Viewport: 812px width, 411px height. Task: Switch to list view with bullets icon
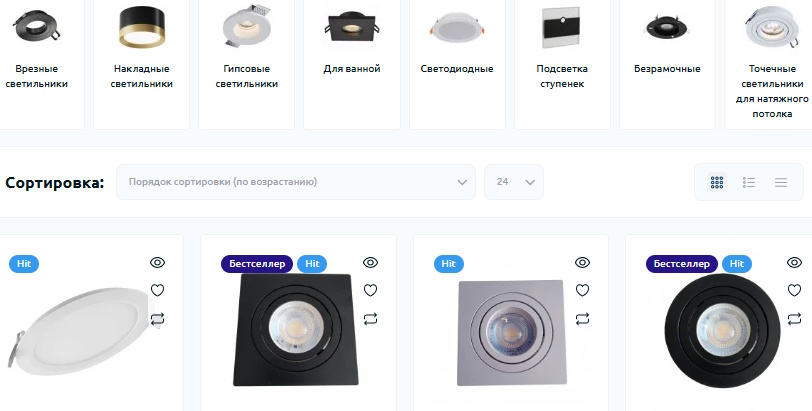[749, 182]
